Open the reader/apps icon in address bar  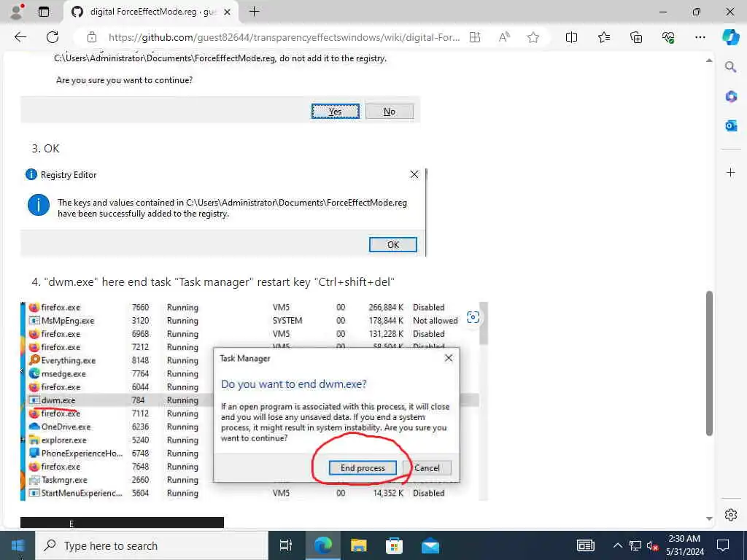coord(475,37)
